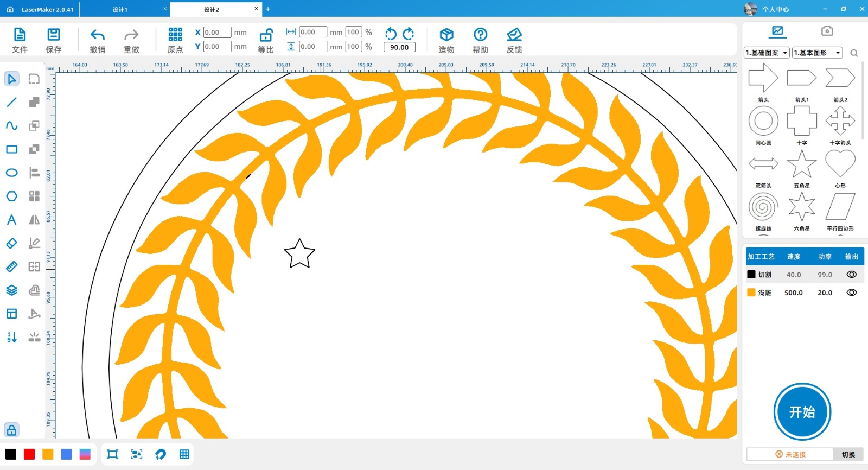This screenshot has height=470, width=868.
Task: Click the 切换 switch button
Action: click(848, 454)
